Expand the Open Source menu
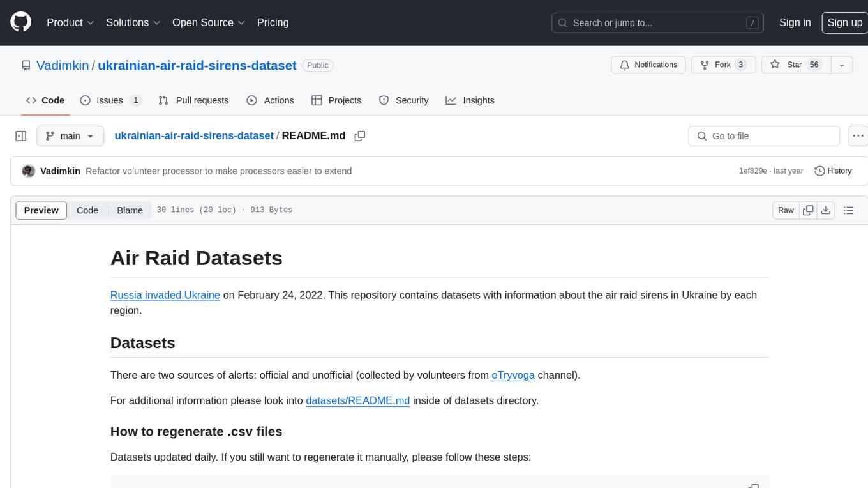Viewport: 868px width, 488px height. click(209, 22)
